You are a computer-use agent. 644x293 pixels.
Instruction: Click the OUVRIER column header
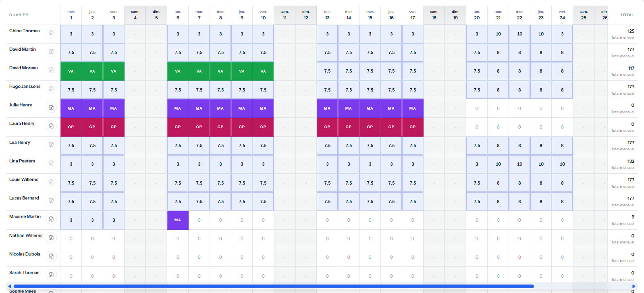click(x=19, y=15)
